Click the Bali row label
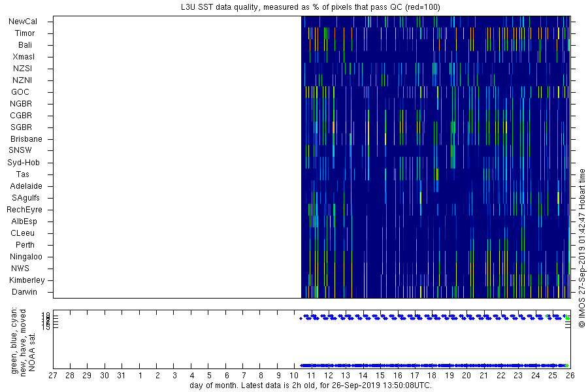The image size is (588, 392). pyautogui.click(x=25, y=45)
